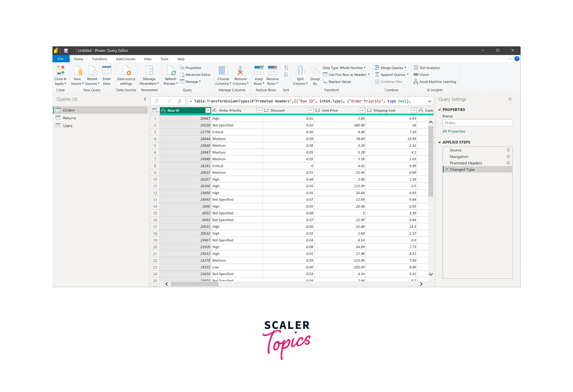The height and width of the screenshot is (392, 573).
Task: Collapse the Queries pane
Action: click(x=145, y=99)
